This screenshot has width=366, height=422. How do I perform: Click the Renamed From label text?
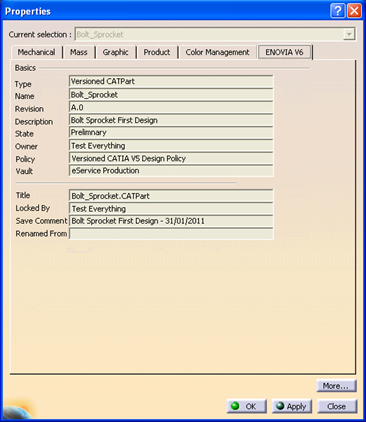(x=41, y=234)
